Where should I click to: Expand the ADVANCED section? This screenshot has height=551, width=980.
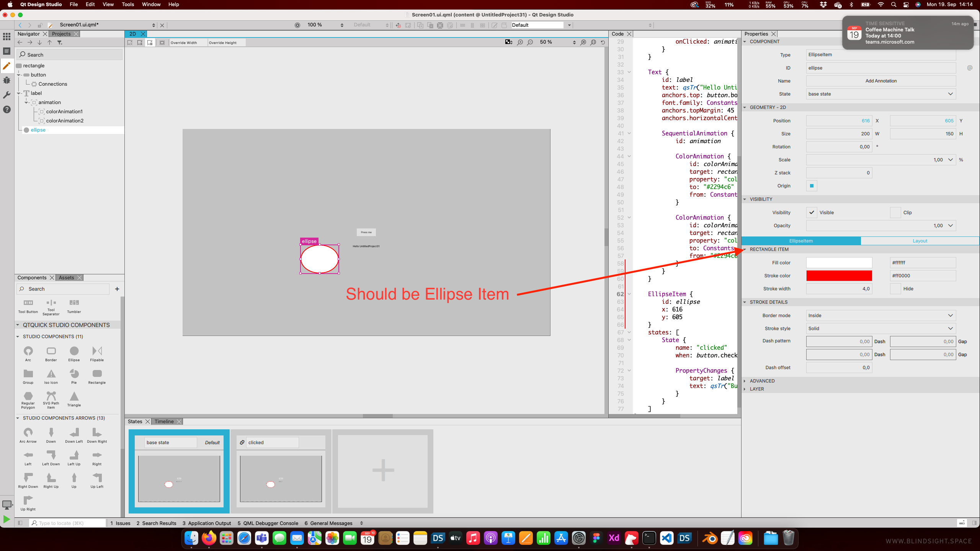tap(762, 381)
